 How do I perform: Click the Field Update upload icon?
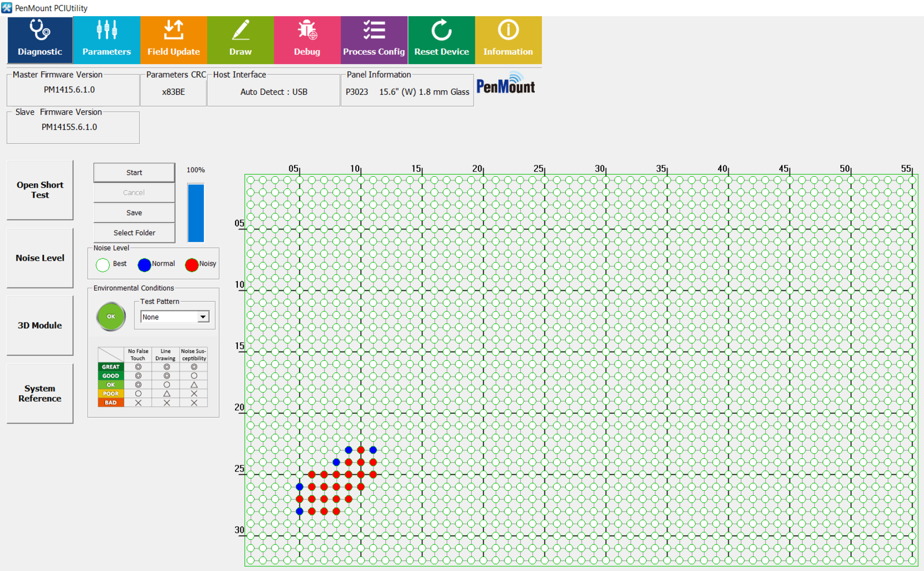click(x=173, y=30)
